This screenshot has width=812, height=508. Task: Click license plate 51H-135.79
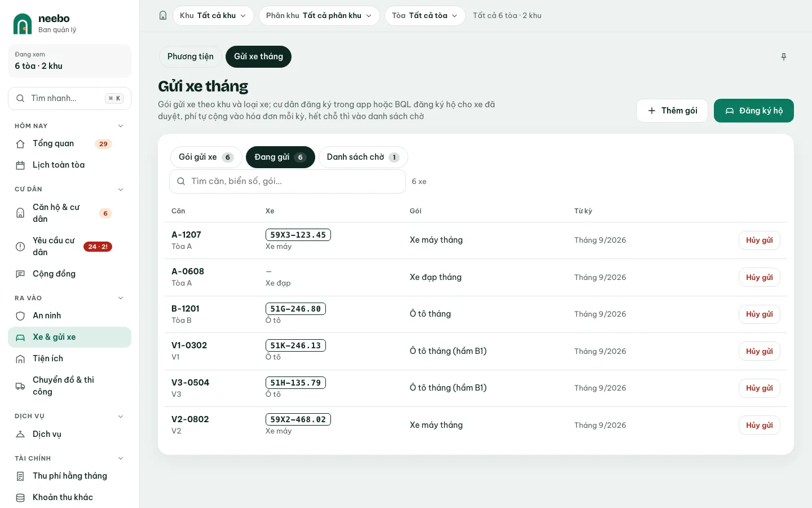(x=295, y=383)
